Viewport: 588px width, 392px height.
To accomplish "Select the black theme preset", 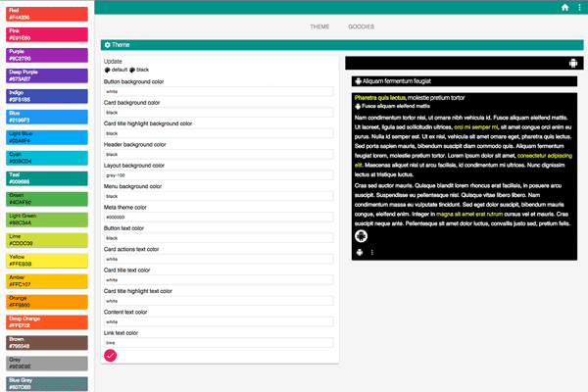I will pos(138,70).
